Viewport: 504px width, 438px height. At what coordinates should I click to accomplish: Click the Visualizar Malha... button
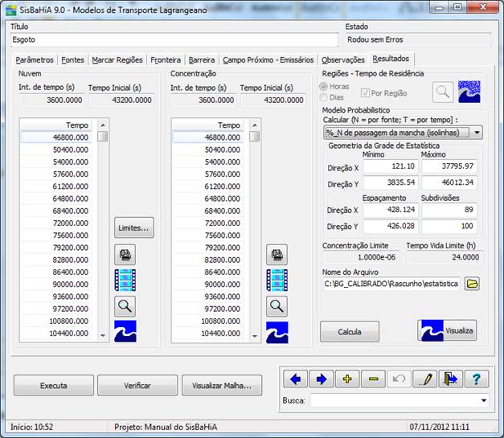pyautogui.click(x=222, y=385)
